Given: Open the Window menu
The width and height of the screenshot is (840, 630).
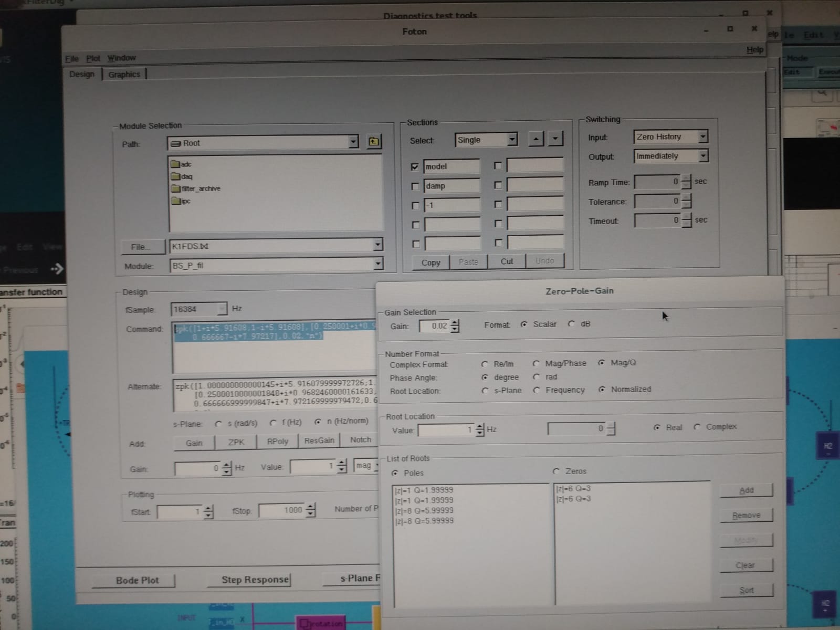Looking at the screenshot, I should click(x=121, y=58).
